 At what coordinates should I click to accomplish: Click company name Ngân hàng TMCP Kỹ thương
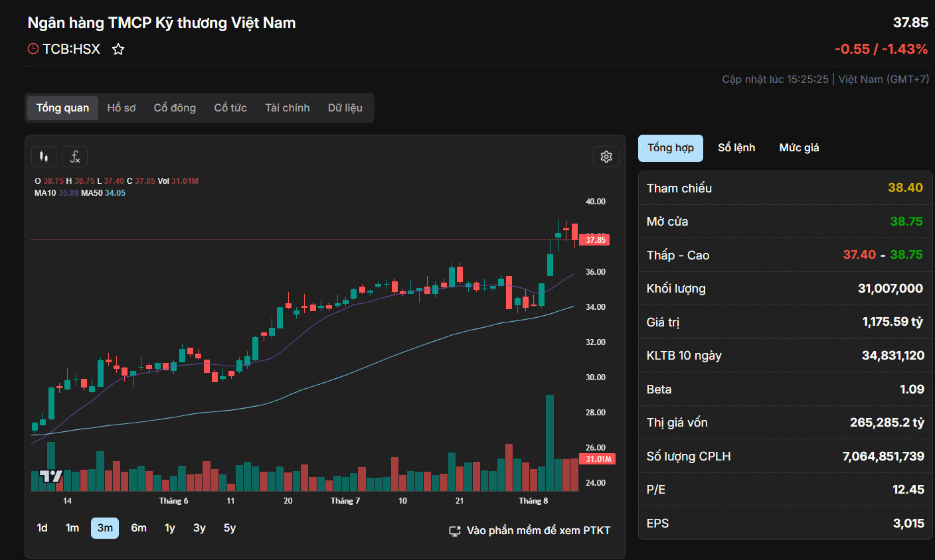coord(161,23)
